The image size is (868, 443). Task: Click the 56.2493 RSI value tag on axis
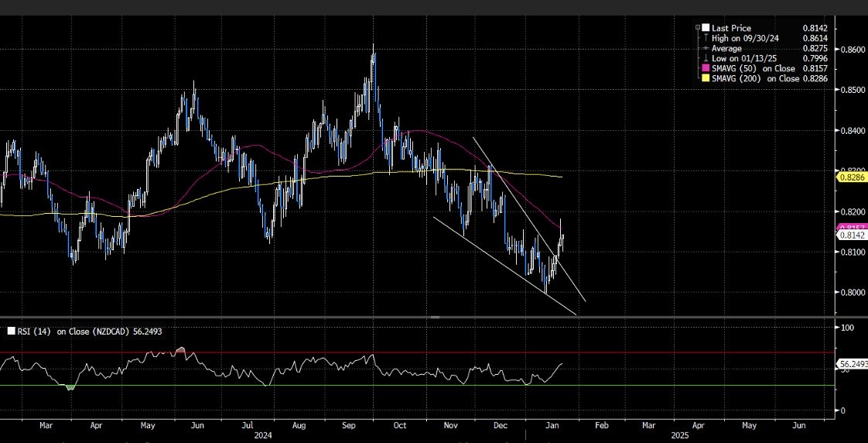pos(852,364)
